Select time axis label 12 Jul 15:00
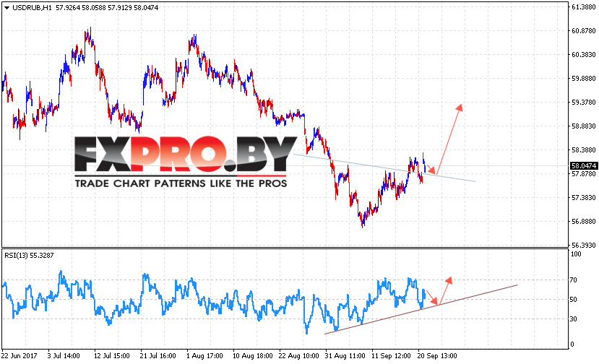599x364 pixels. point(111,356)
